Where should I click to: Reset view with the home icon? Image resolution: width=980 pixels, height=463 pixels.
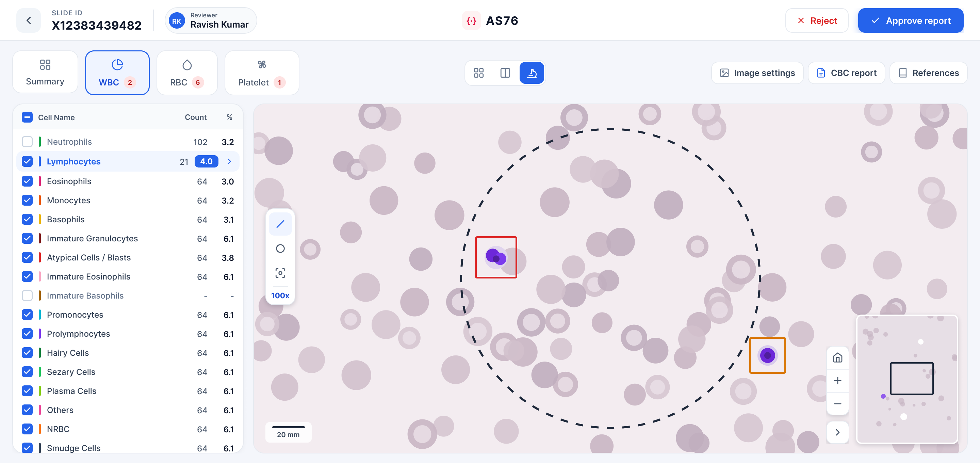pos(837,358)
